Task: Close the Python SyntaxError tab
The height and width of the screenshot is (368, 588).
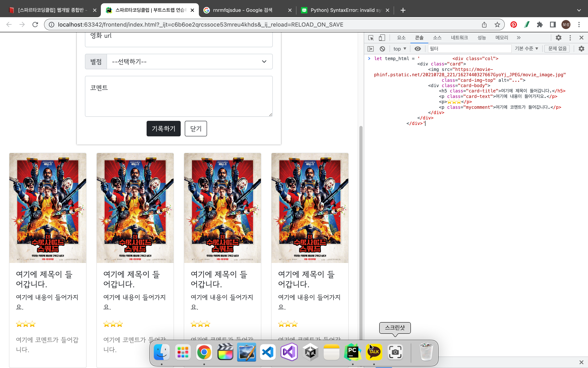Action: point(388,10)
